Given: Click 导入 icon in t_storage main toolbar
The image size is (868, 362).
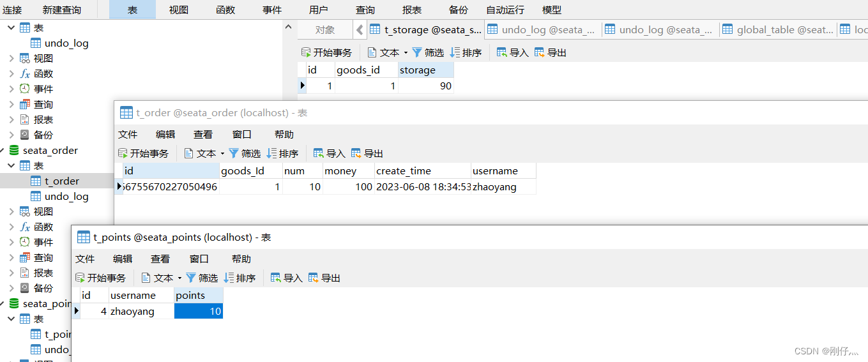Looking at the screenshot, I should point(502,52).
